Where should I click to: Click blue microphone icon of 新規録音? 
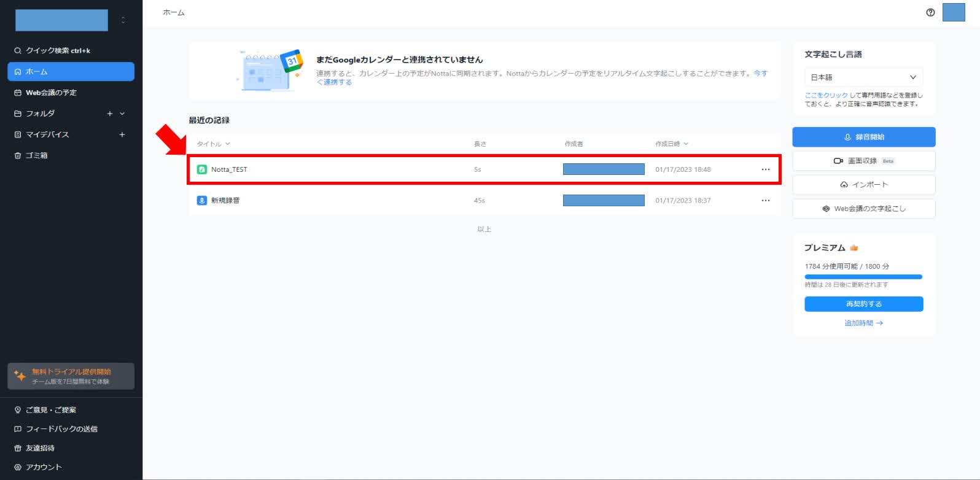[x=201, y=200]
